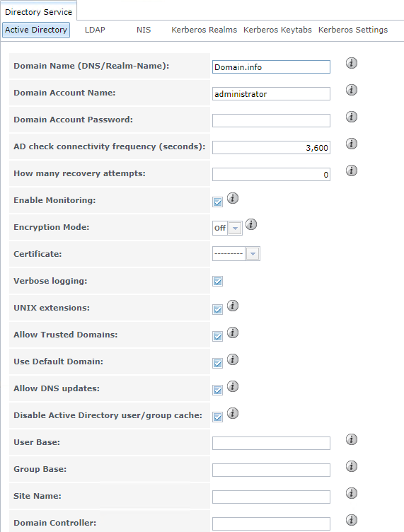
Task: Open info icon beside Site Name field
Action: 352,493
